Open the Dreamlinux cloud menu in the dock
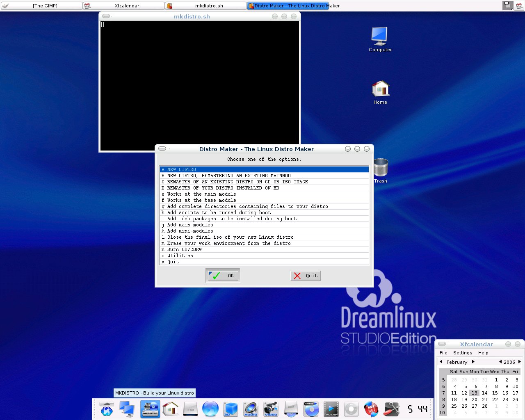 (107, 409)
